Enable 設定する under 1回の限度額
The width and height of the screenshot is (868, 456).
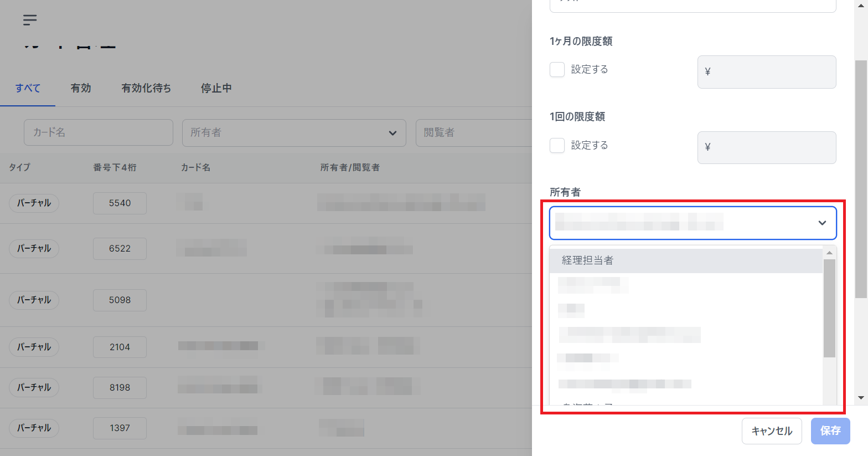[557, 145]
